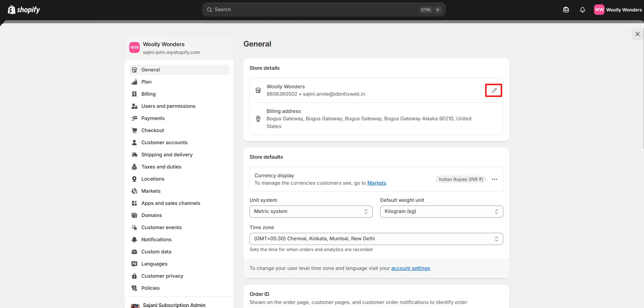Click the Indian Rupee currency badge

460,179
